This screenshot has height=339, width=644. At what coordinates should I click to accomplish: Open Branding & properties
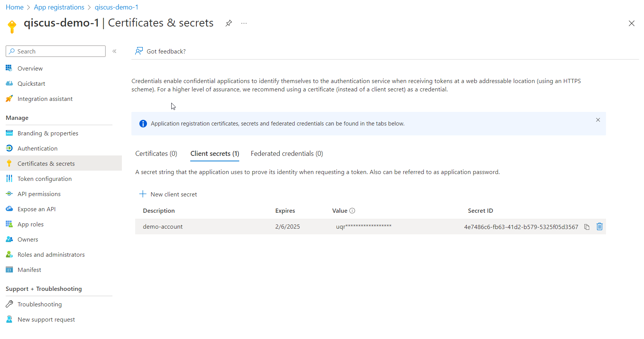click(48, 133)
